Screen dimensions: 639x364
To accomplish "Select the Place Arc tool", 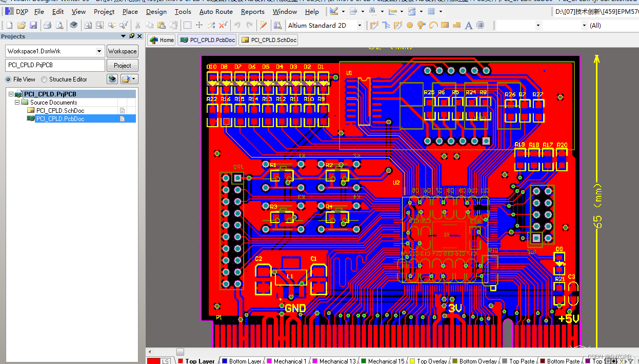I will click(x=432, y=25).
